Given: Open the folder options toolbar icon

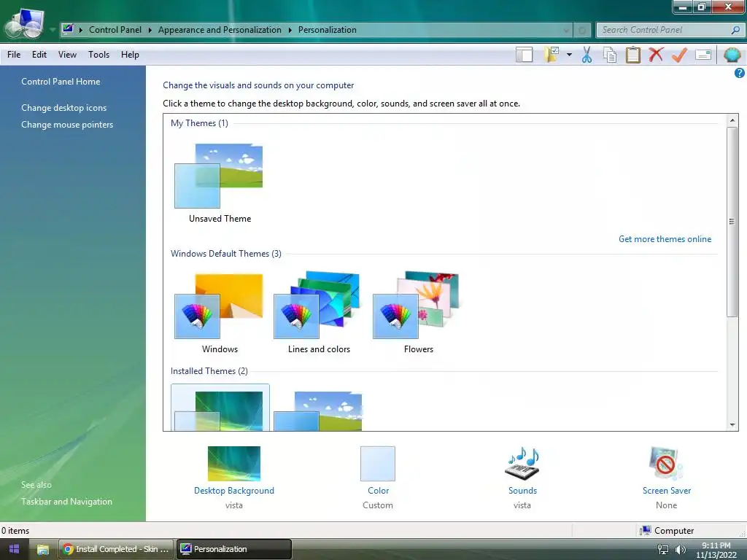Looking at the screenshot, I should [551, 55].
